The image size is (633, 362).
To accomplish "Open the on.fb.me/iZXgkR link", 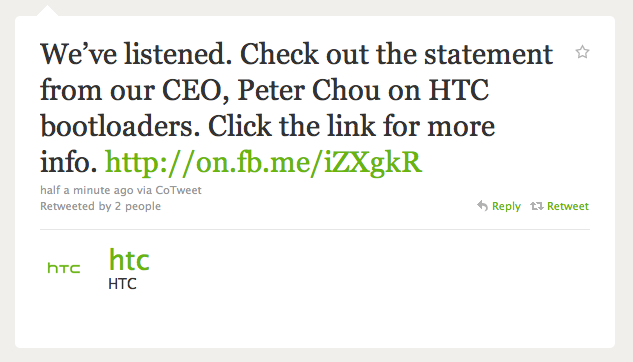I will coord(263,162).
